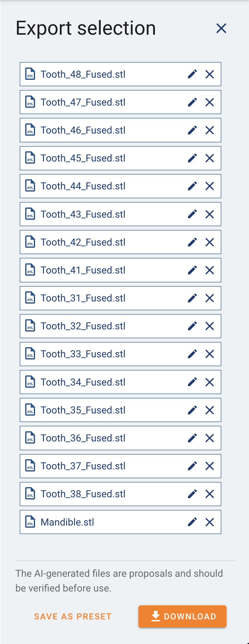Remove Tooth_43_Fused.stl from the selection
Viewport: 249px width, 644px height.
point(210,214)
